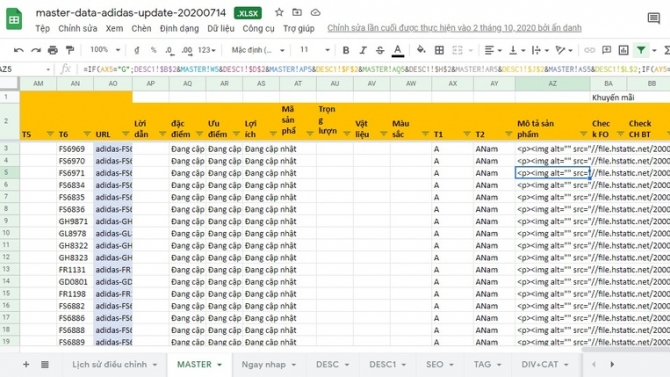Image resolution: width=670 pixels, height=377 pixels.
Task: Open filter dropdown for Màu sắc column
Action: coord(425,134)
